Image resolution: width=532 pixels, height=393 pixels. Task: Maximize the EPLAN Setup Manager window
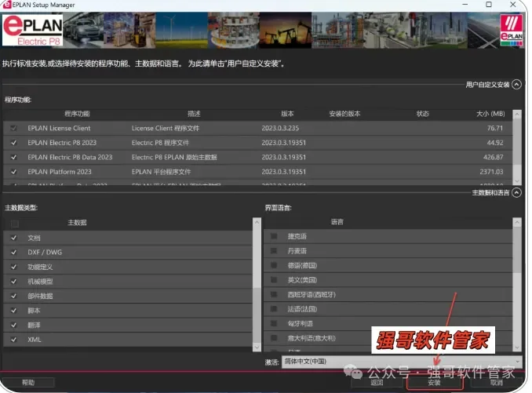point(489,5)
